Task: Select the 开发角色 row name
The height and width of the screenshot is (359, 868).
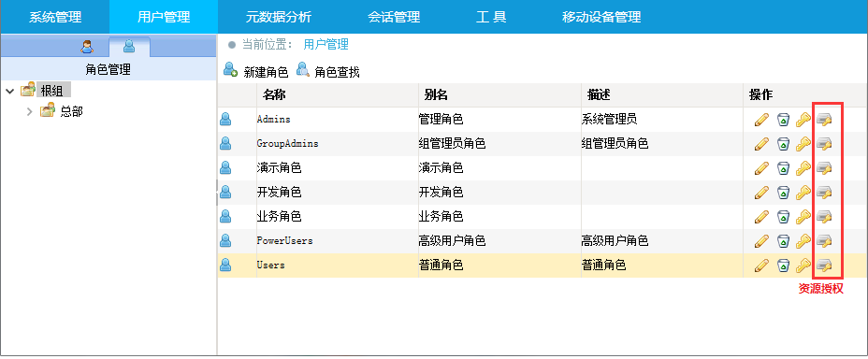Action: click(x=279, y=193)
